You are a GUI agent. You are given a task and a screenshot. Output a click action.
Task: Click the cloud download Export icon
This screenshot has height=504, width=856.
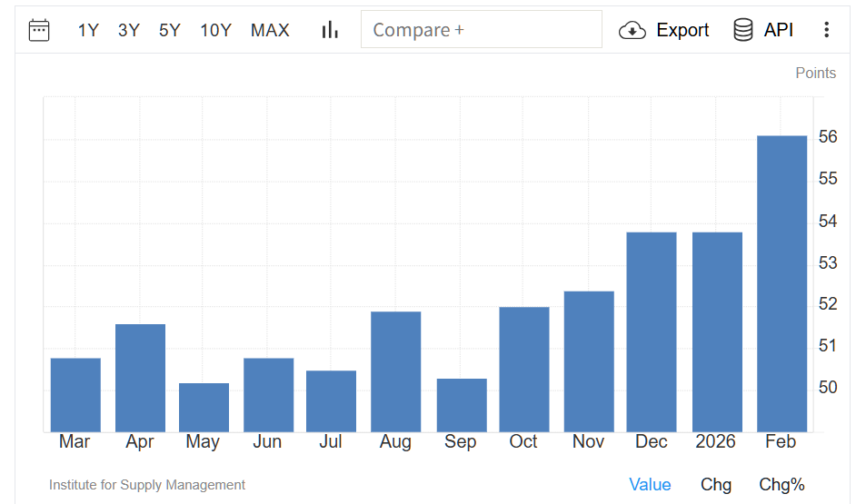click(632, 30)
